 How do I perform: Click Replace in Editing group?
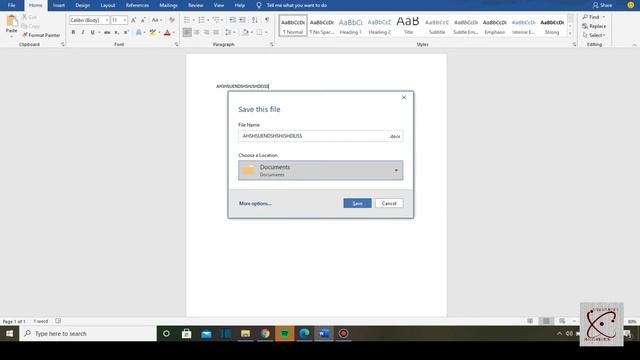coord(594,26)
